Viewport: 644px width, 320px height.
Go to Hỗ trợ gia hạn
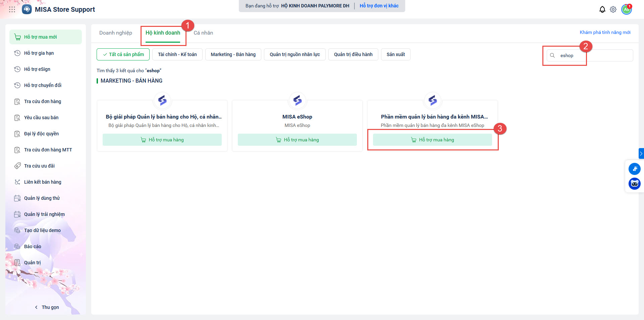click(x=46, y=53)
